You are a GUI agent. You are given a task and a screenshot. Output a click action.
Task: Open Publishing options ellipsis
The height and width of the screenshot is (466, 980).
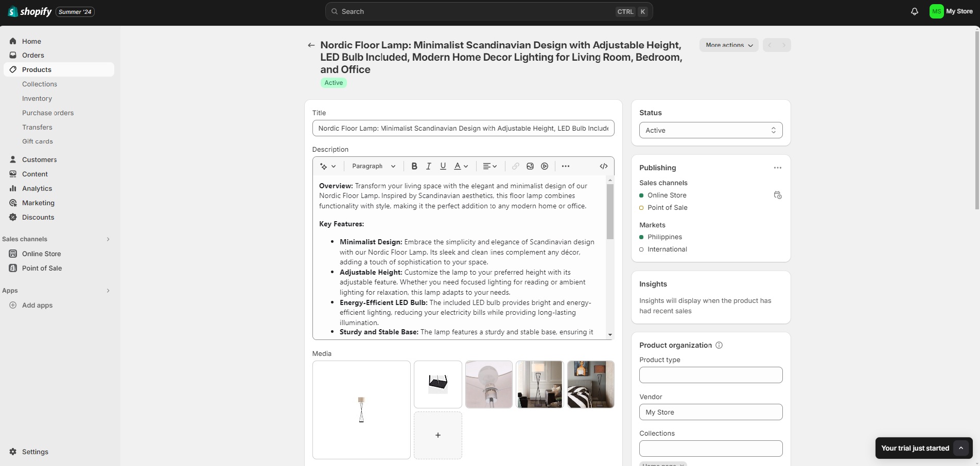(x=777, y=168)
